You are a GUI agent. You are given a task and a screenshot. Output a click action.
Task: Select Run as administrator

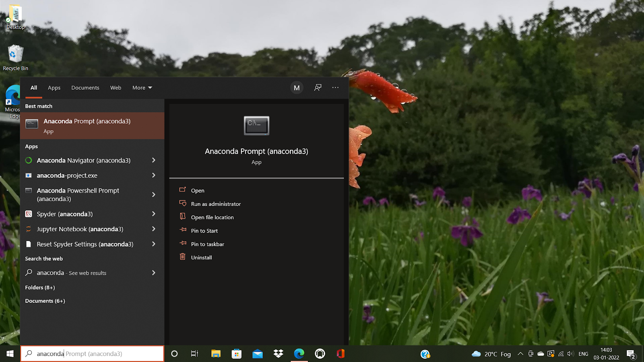[x=216, y=204]
